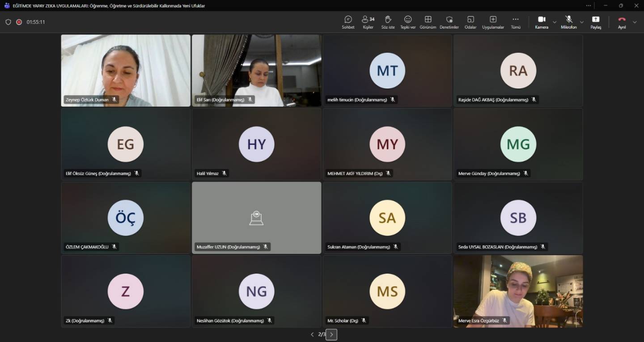Raise hand with Söz iste
644x342 pixels.
(x=388, y=22)
